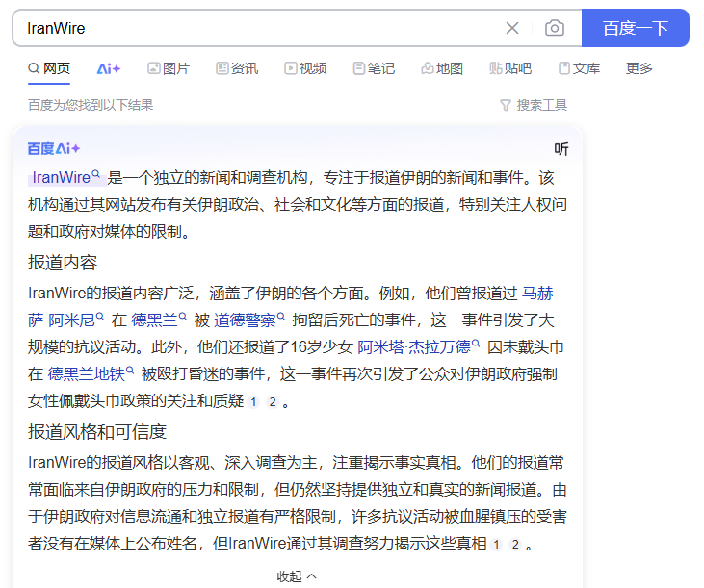
Task: Open 搜索工具 search tools filter
Action: click(534, 105)
